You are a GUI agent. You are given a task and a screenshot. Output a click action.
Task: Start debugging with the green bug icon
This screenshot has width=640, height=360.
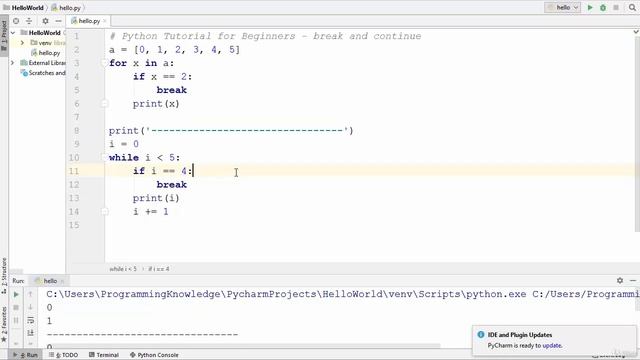603,7
